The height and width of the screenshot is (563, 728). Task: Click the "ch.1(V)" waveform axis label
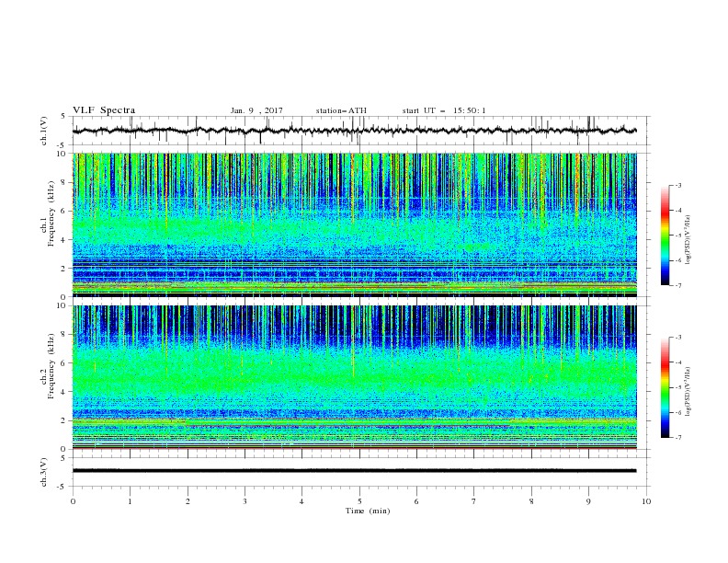coord(44,131)
